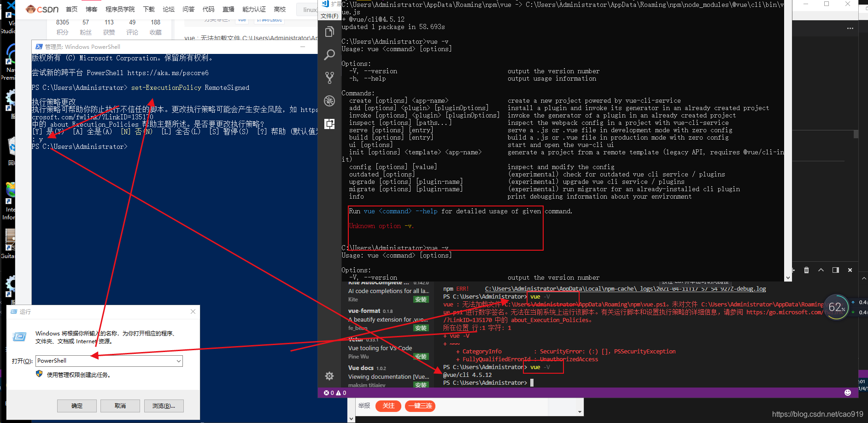This screenshot has width=868, height=423.
Task: Close the Run dialog
Action: coord(193,311)
